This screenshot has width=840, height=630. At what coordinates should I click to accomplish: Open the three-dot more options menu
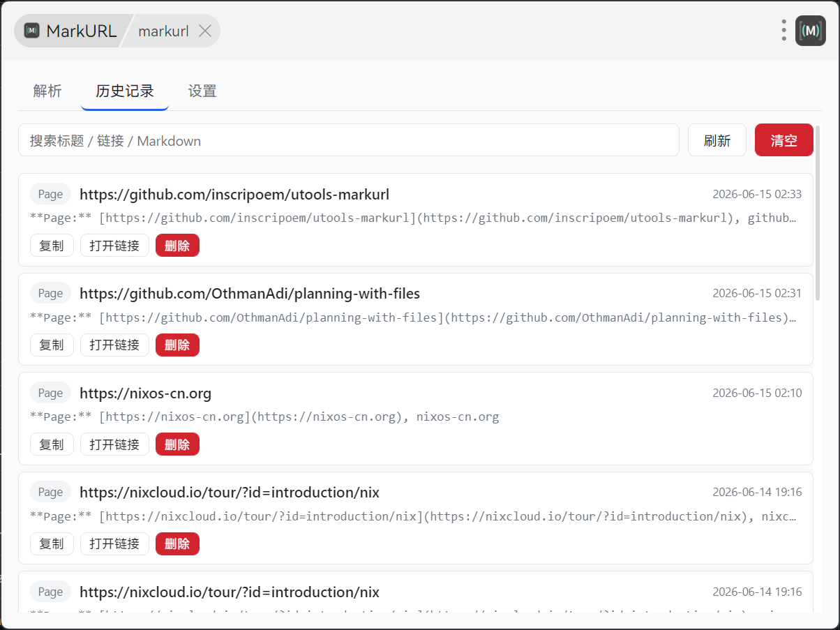pos(784,30)
